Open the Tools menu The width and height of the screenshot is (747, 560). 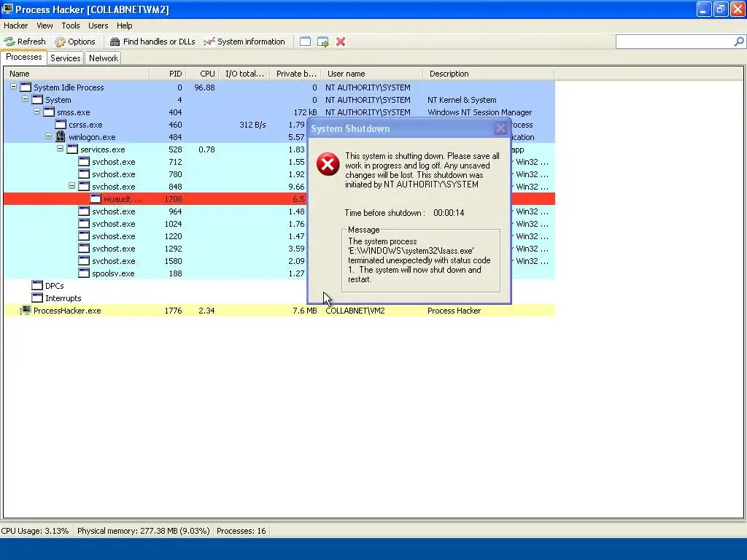click(x=71, y=26)
